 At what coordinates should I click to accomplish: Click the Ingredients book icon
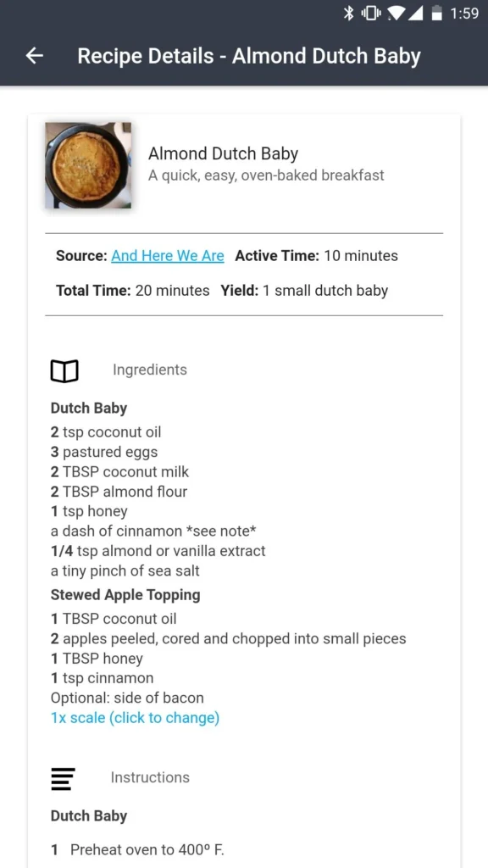coord(64,370)
